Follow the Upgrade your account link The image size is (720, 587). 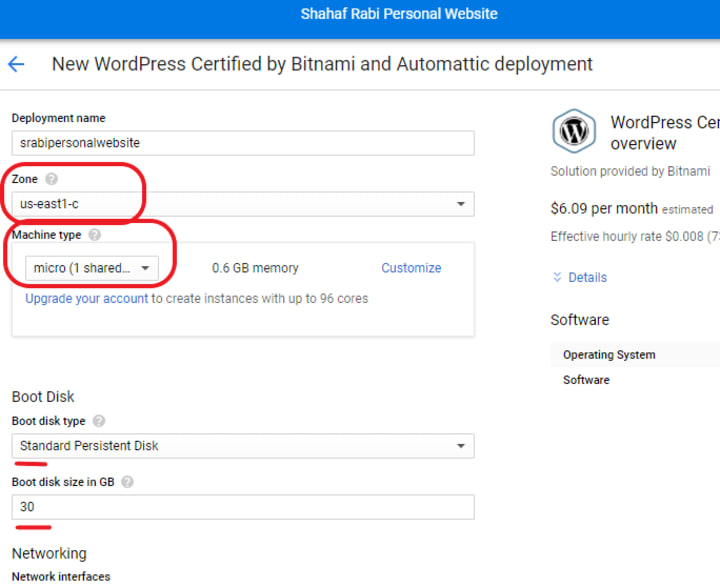tap(87, 299)
